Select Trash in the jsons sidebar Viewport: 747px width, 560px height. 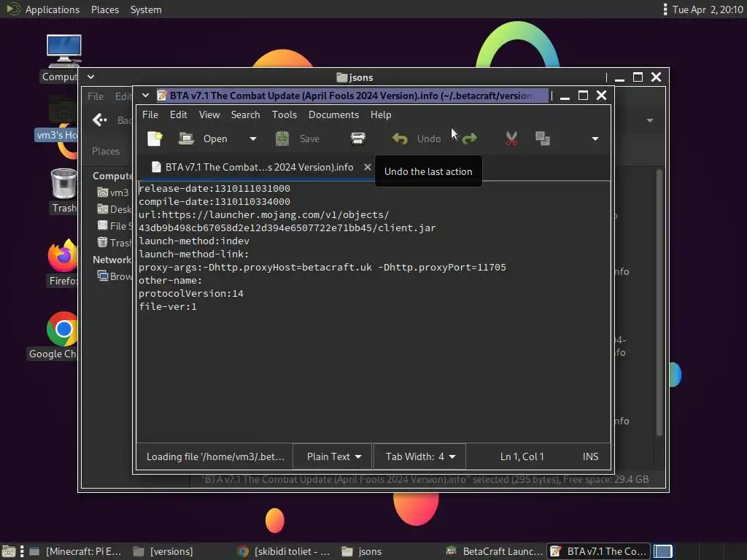(115, 242)
